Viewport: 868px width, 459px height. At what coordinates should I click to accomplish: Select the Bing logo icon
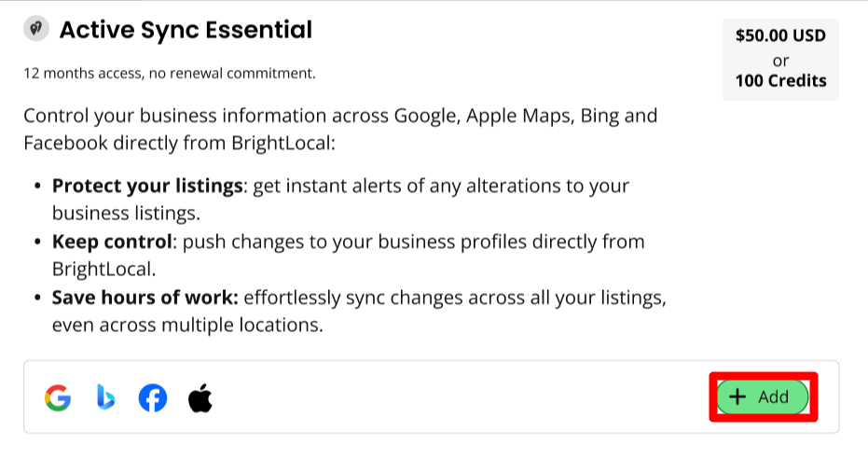[105, 398]
